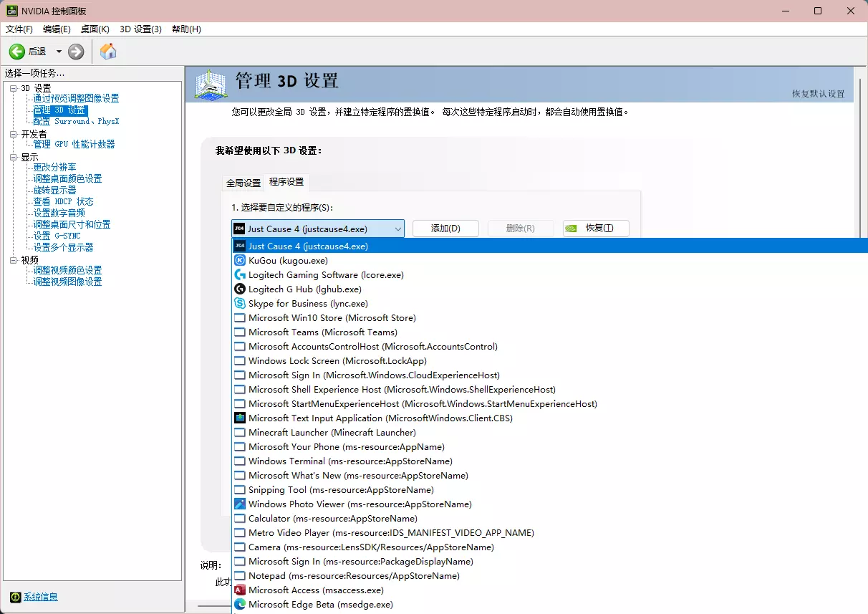Click the Microsoft Access icon
This screenshot has height=614, width=868.
coord(240,590)
